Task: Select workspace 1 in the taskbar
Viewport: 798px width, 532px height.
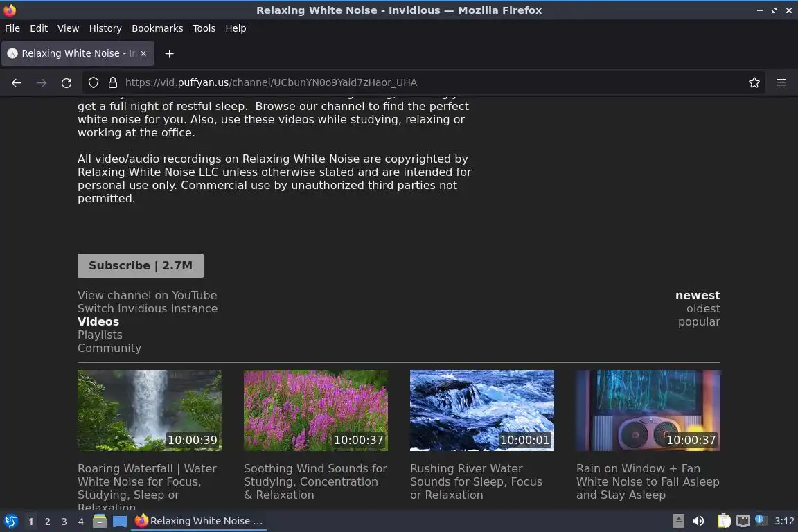Action: (30, 522)
